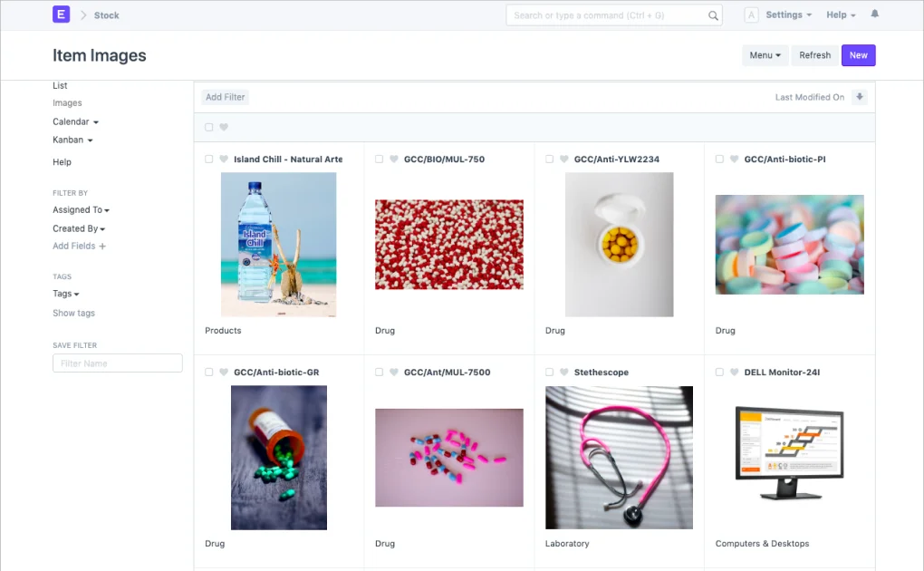Switch to the List view
The width and height of the screenshot is (924, 571).
[x=60, y=85]
